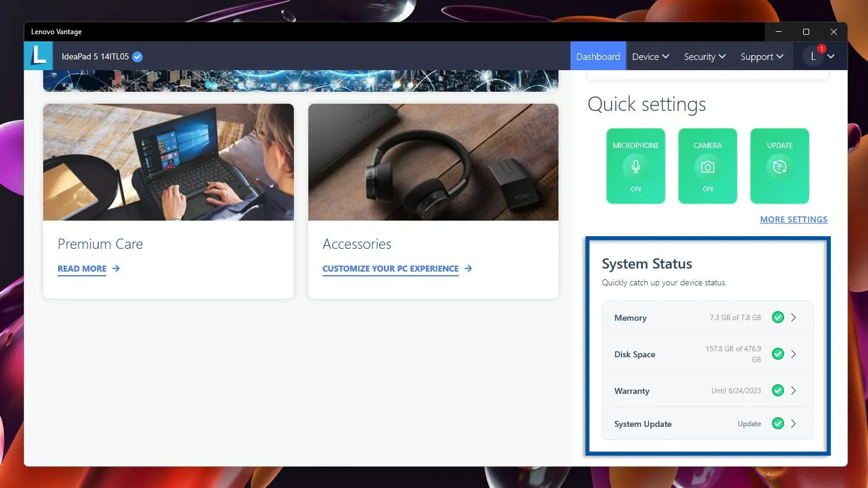The height and width of the screenshot is (488, 868).
Task: Open the Support dropdown
Action: click(x=761, y=56)
